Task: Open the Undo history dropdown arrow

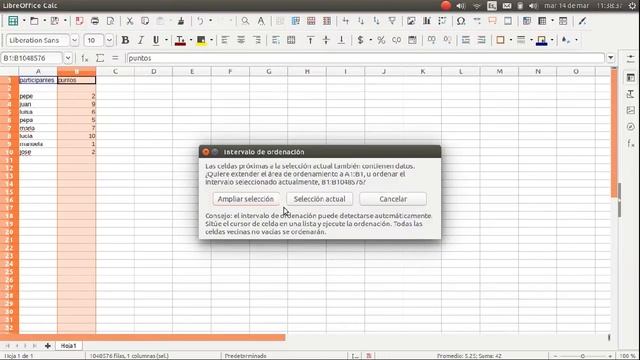Action: (211, 21)
